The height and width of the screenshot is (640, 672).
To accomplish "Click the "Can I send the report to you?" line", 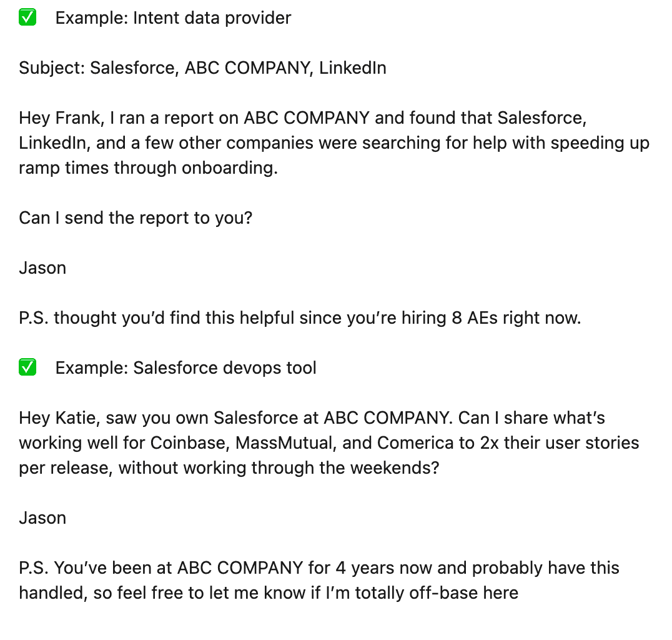I will pyautogui.click(x=136, y=218).
